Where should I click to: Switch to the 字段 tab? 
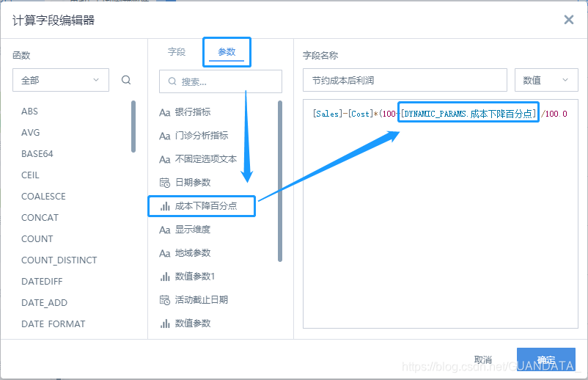pyautogui.click(x=177, y=52)
